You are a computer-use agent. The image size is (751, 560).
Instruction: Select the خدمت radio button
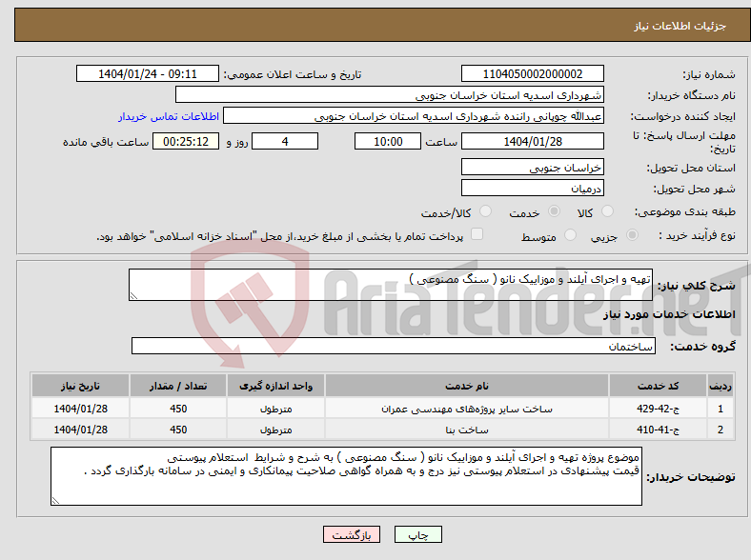pos(554,211)
